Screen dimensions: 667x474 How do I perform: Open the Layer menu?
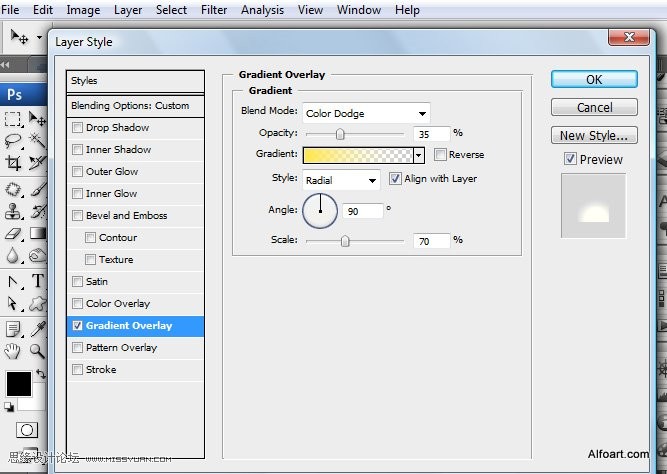pyautogui.click(x=128, y=9)
